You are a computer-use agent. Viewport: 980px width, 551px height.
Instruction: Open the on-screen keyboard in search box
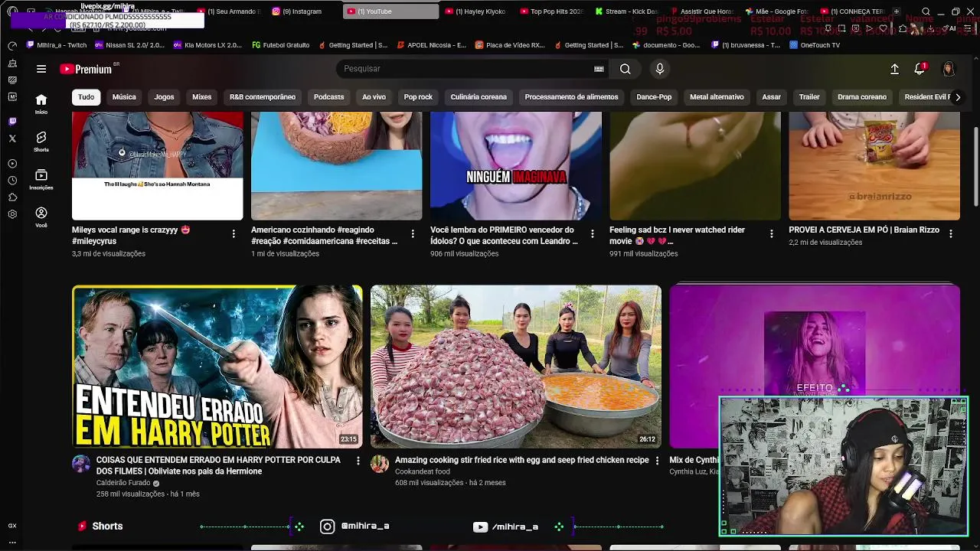pos(599,69)
